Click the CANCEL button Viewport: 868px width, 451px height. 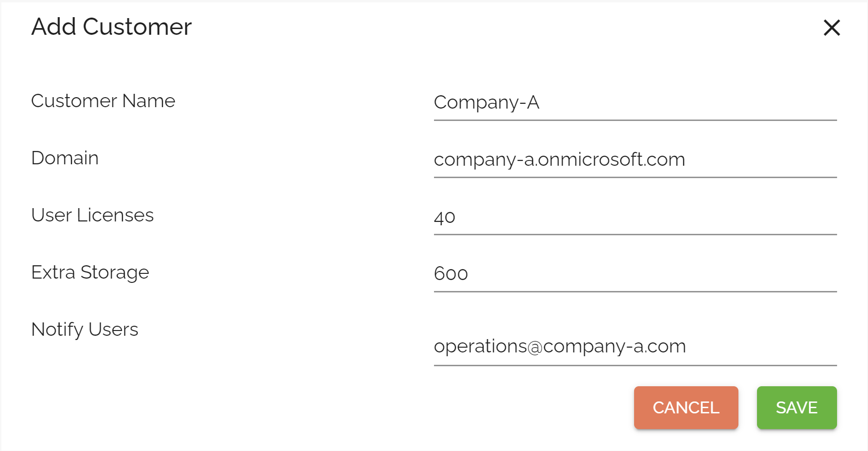click(x=686, y=408)
